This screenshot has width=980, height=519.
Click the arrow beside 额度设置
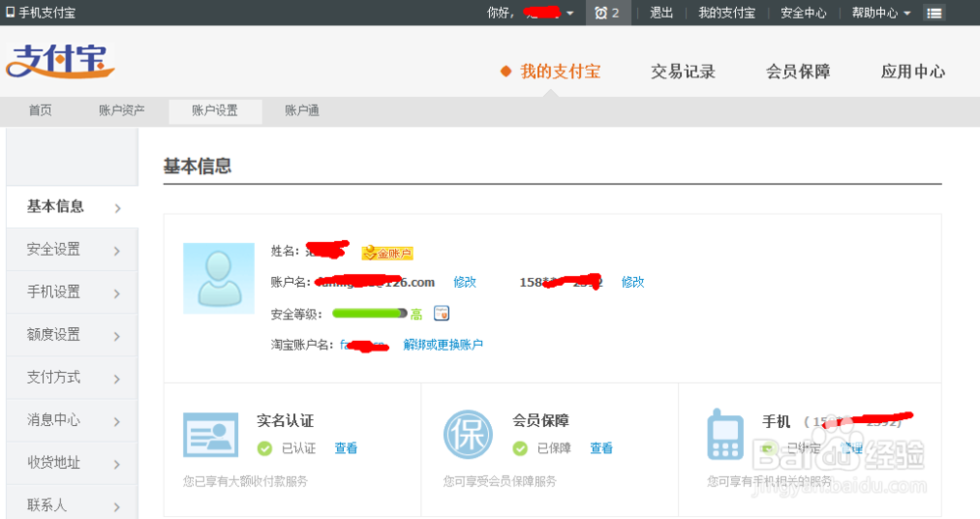(118, 337)
